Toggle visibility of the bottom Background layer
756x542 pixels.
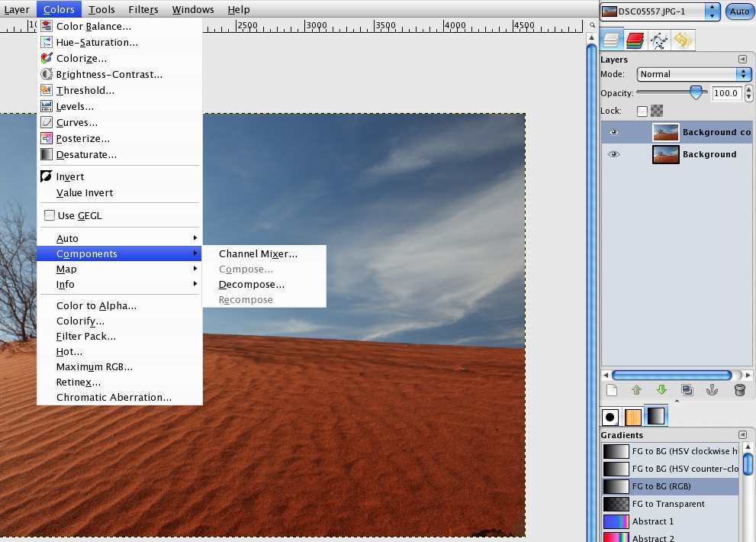pos(614,154)
